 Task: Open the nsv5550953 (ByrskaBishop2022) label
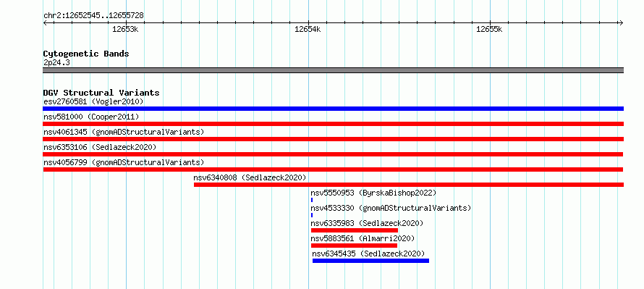tap(373, 193)
